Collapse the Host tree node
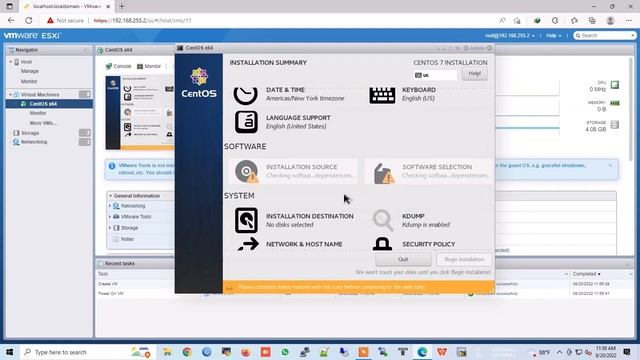Image resolution: width=640 pixels, height=360 pixels. [x=11, y=62]
